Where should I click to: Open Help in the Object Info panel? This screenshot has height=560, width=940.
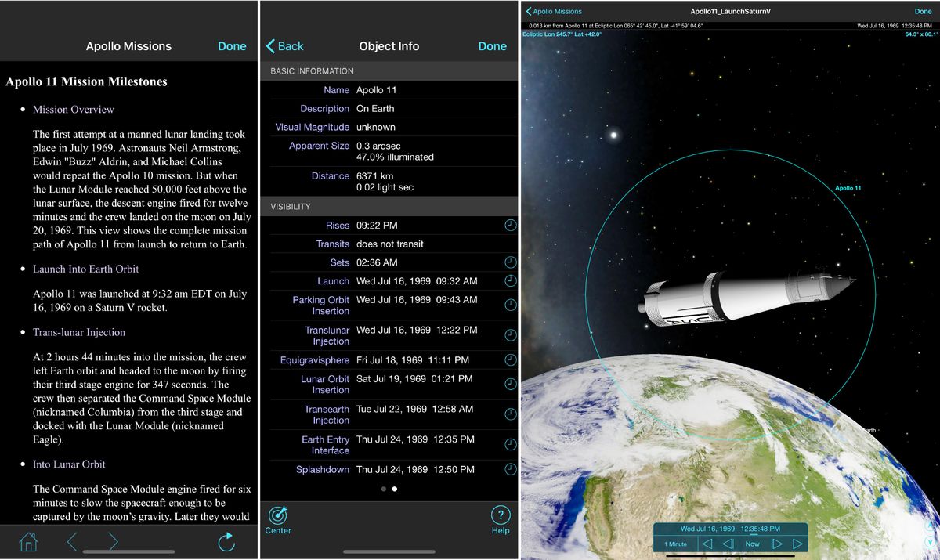[x=501, y=521]
